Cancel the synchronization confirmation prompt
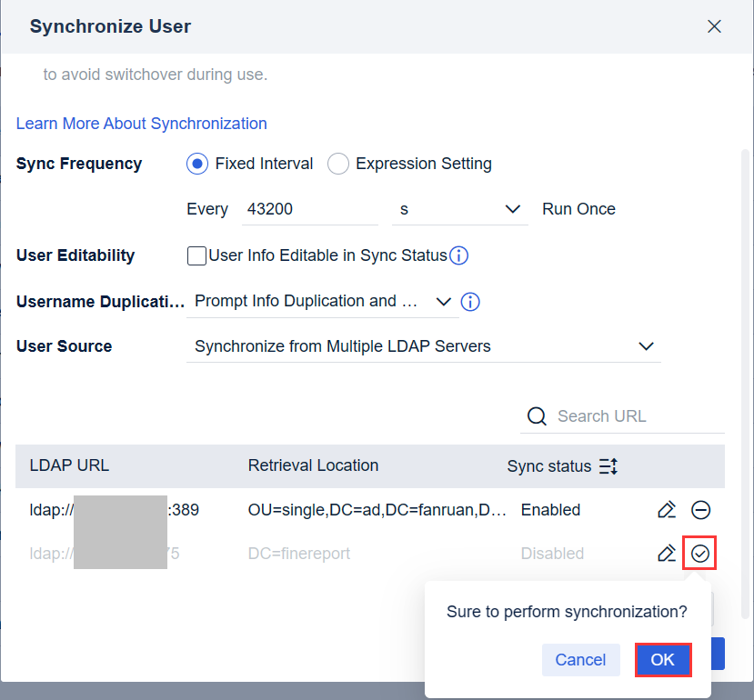The width and height of the screenshot is (754, 700). (x=580, y=660)
